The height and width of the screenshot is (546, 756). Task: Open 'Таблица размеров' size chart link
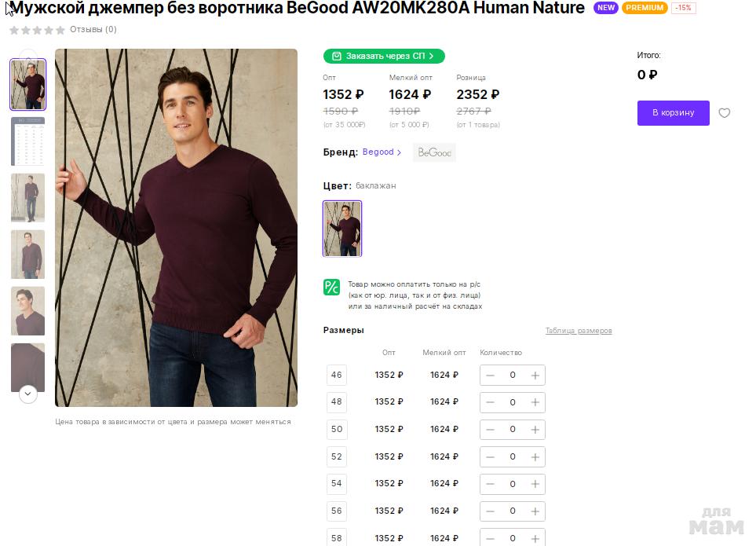(x=579, y=331)
